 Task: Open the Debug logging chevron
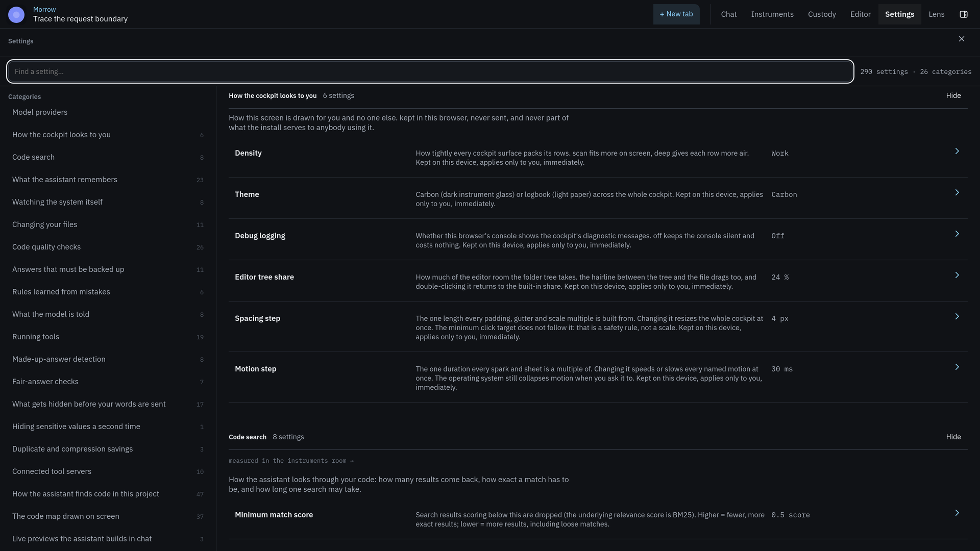tap(957, 234)
